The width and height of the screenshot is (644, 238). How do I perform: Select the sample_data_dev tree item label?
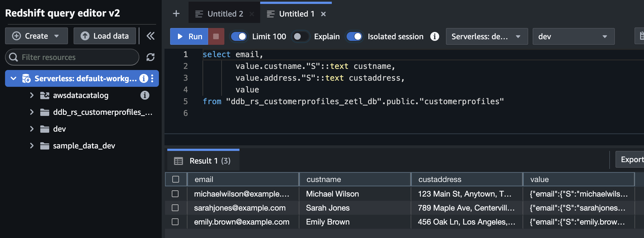point(84,146)
